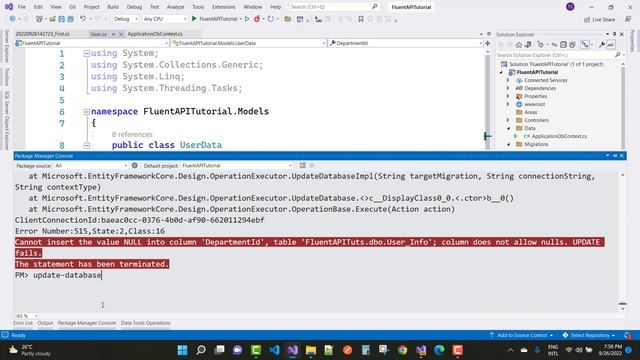
Task: Click the Save All toolbar icon
Action: [71, 19]
